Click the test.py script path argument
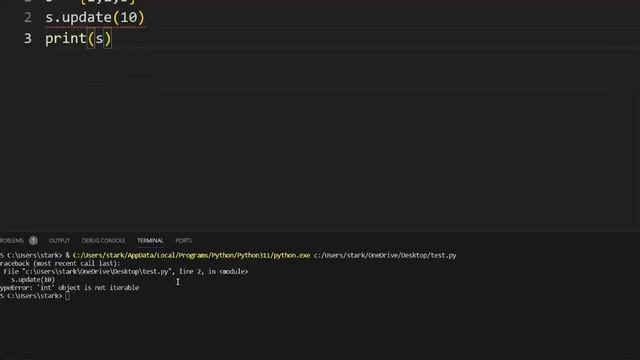Screen dimensions: 640x360 click(385, 256)
